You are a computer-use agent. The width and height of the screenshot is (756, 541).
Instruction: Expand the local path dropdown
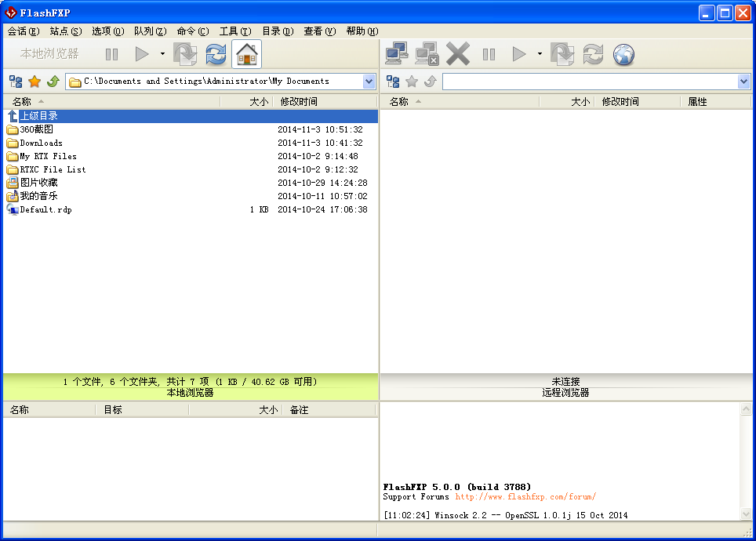tap(369, 82)
